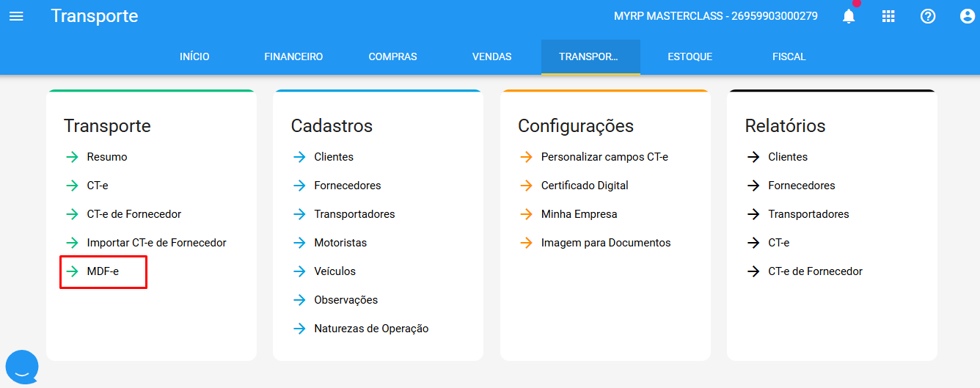The image size is (980, 388).
Task: Open Naturezas de Operação
Action: [371, 329]
